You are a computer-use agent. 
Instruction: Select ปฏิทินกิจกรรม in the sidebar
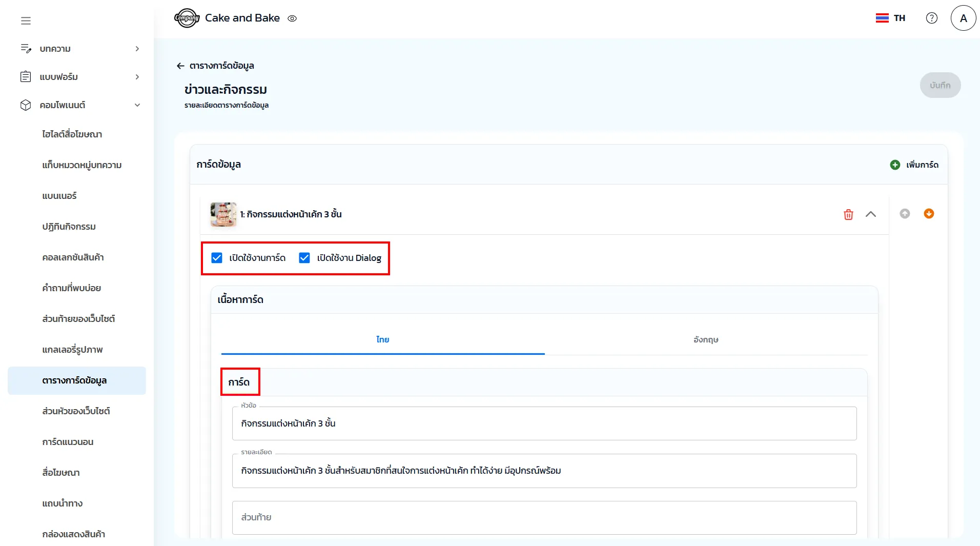point(69,227)
